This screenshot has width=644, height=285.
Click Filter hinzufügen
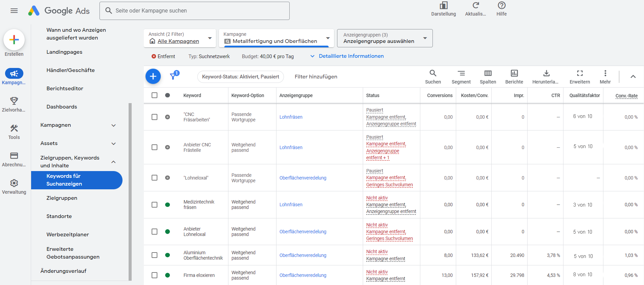pyautogui.click(x=316, y=77)
